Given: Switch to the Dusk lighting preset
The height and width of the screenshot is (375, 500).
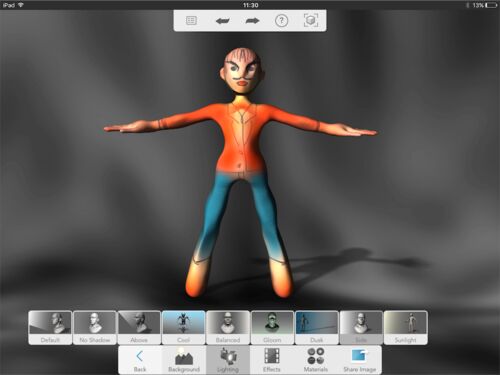Looking at the screenshot, I should click(317, 328).
